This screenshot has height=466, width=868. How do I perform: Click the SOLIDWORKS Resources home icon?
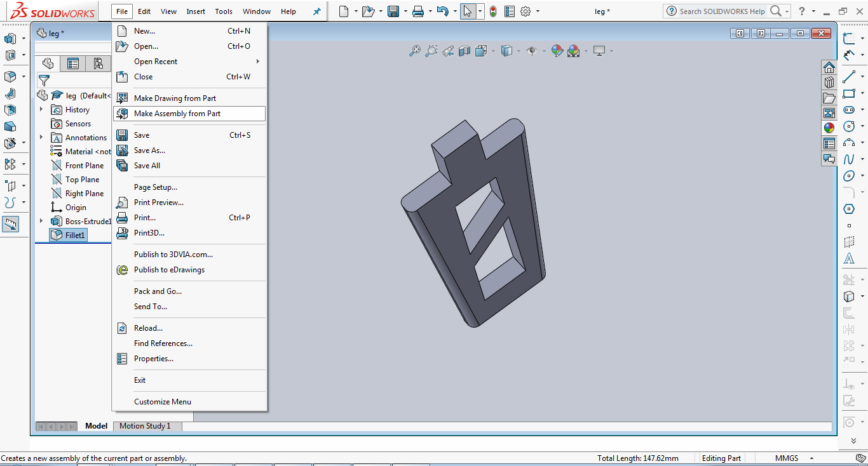[x=829, y=67]
